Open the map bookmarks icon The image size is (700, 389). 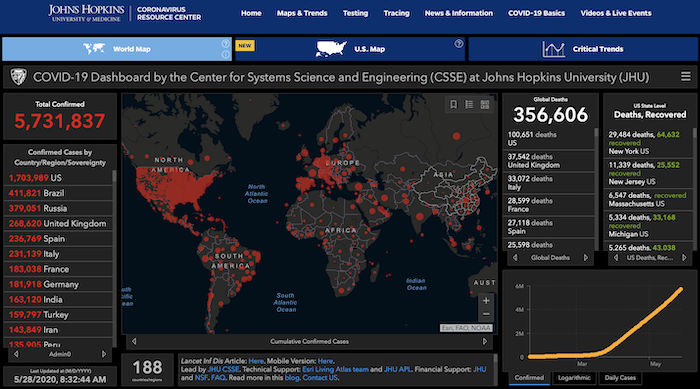click(x=454, y=105)
